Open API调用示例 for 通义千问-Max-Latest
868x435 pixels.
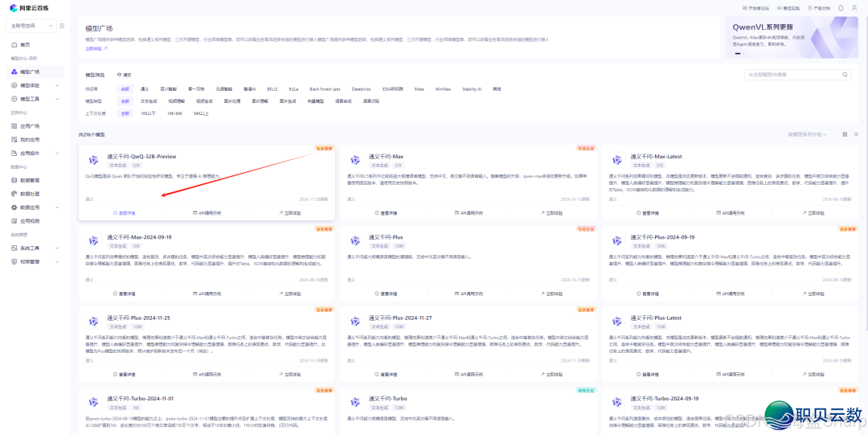tap(730, 213)
